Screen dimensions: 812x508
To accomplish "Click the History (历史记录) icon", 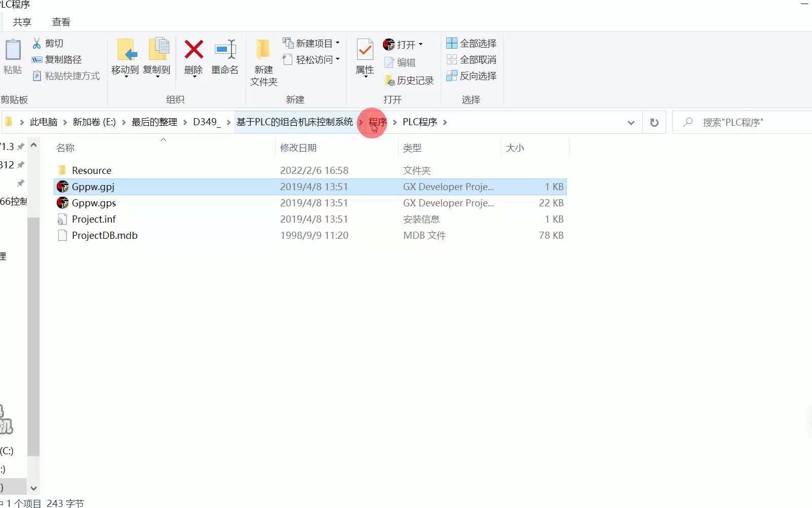I will (x=389, y=80).
